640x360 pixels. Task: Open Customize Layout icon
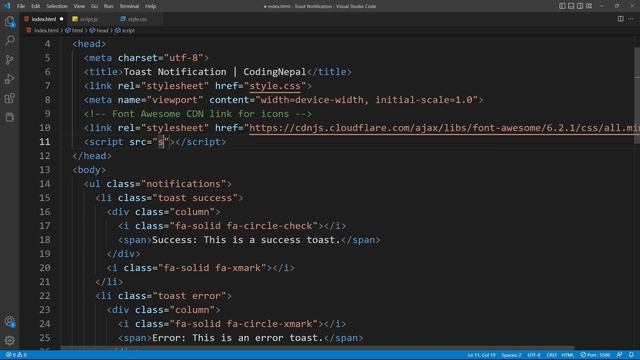[x=589, y=6]
